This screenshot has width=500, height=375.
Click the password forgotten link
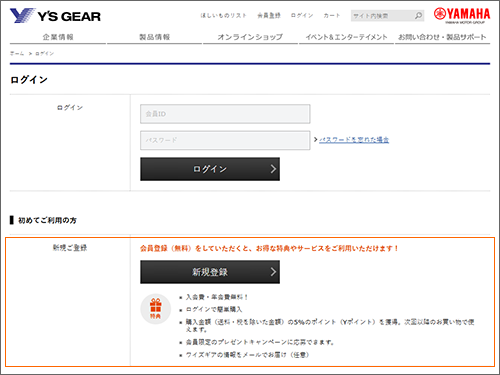(354, 140)
